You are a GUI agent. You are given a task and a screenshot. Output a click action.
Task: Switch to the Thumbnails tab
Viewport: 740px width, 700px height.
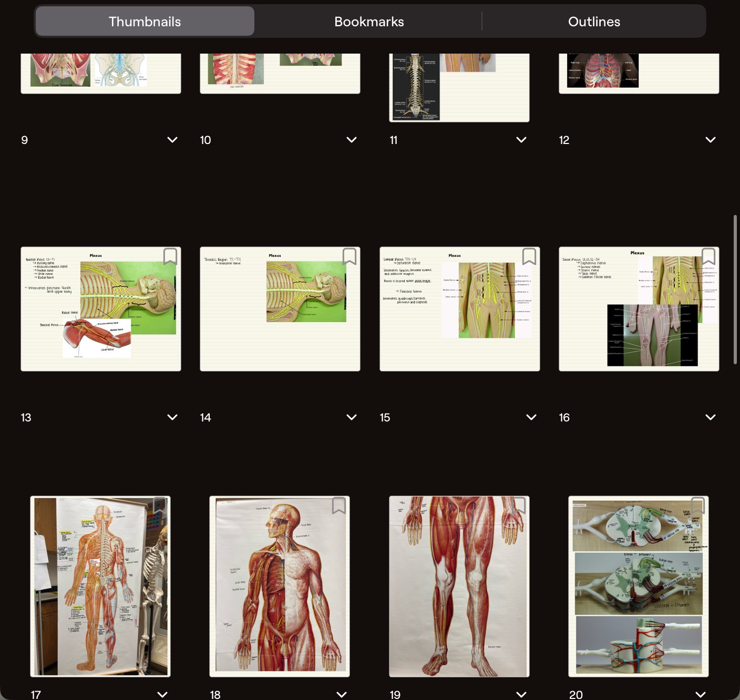point(145,22)
